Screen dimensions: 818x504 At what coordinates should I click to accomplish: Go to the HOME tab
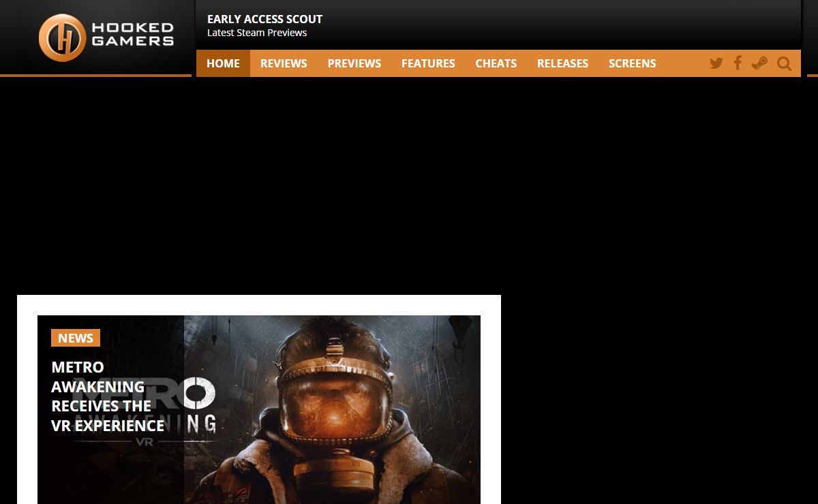223,63
